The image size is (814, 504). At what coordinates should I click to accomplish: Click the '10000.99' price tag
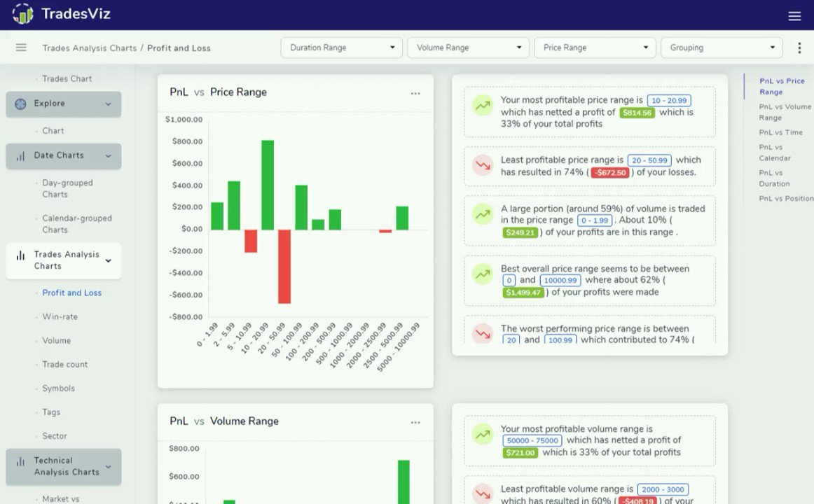pos(560,281)
